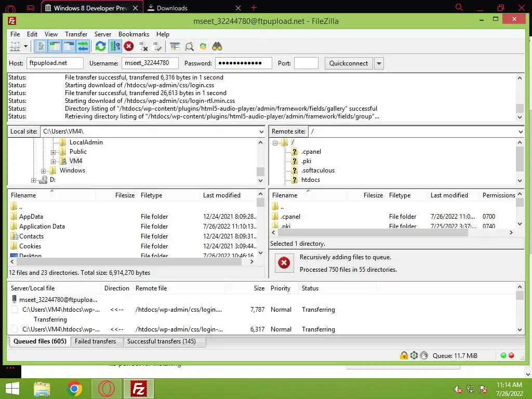This screenshot has width=532, height=399.
Task: Open the Edit menu
Action: click(x=32, y=34)
